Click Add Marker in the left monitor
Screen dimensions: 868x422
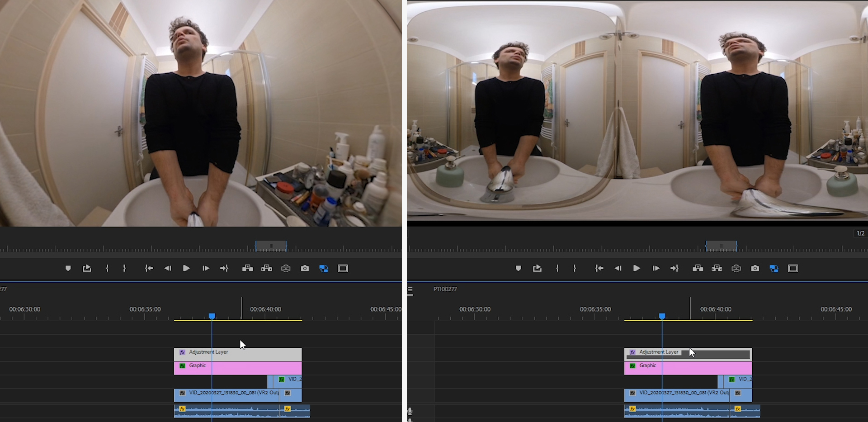[68, 268]
